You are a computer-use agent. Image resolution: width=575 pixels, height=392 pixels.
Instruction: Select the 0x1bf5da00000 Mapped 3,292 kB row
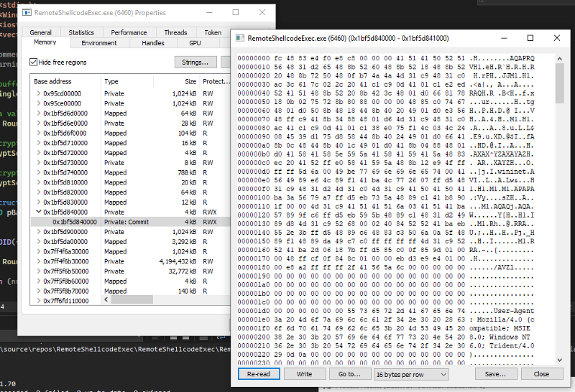tap(131, 242)
